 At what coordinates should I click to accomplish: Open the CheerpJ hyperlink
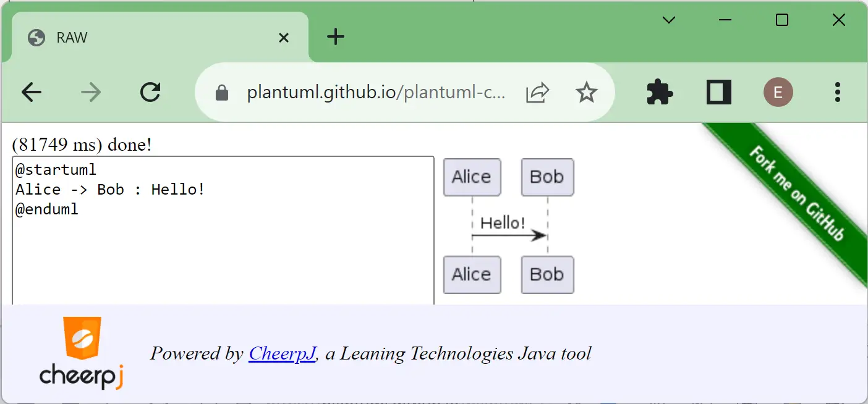point(282,353)
